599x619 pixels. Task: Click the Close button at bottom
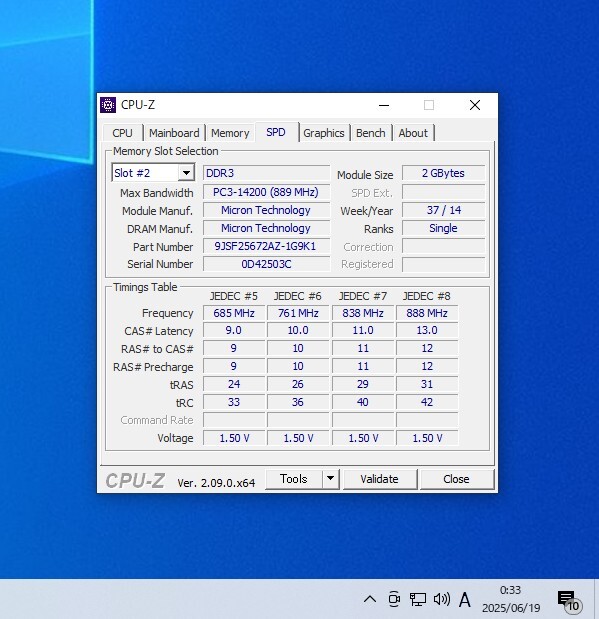point(456,479)
